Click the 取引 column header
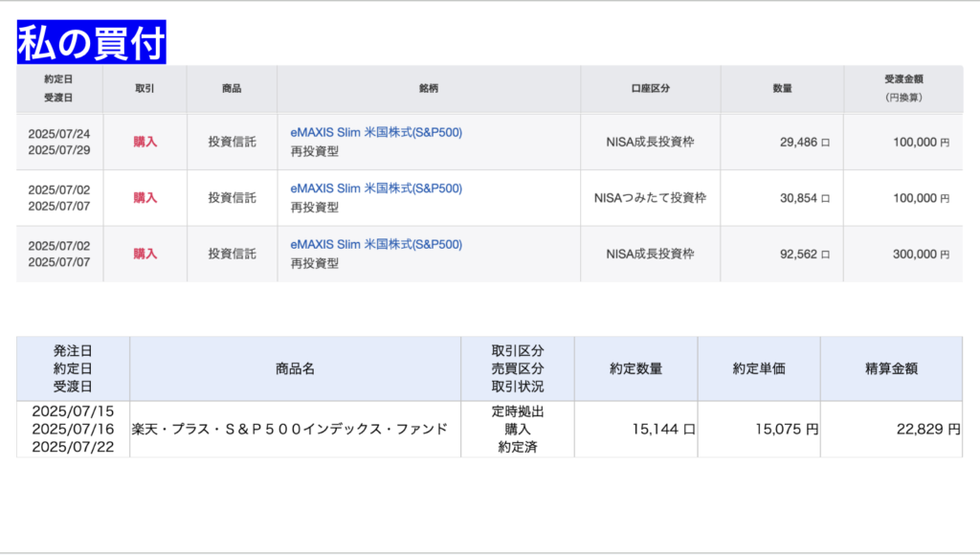 tap(145, 88)
